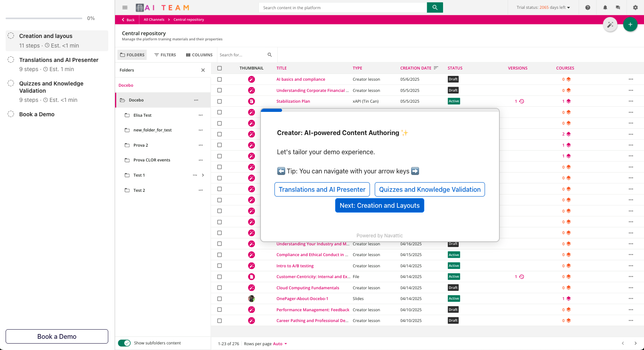This screenshot has width=644, height=350.
Task: Click the magic wand AI creator icon
Action: coord(610,25)
